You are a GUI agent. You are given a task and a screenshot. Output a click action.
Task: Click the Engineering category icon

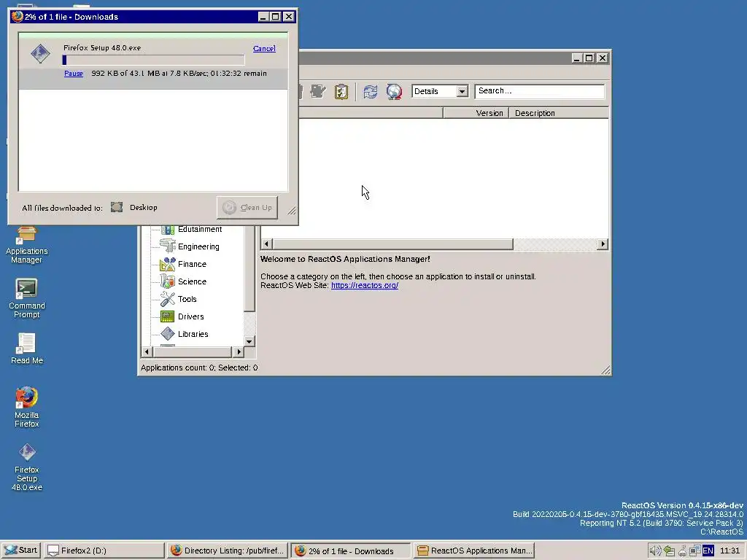click(x=168, y=246)
